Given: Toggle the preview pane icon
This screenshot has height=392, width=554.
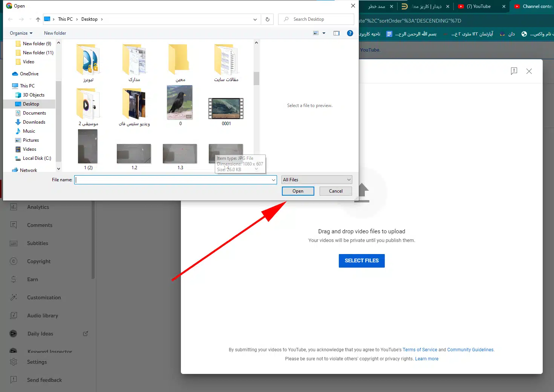Looking at the screenshot, I should pos(337,33).
